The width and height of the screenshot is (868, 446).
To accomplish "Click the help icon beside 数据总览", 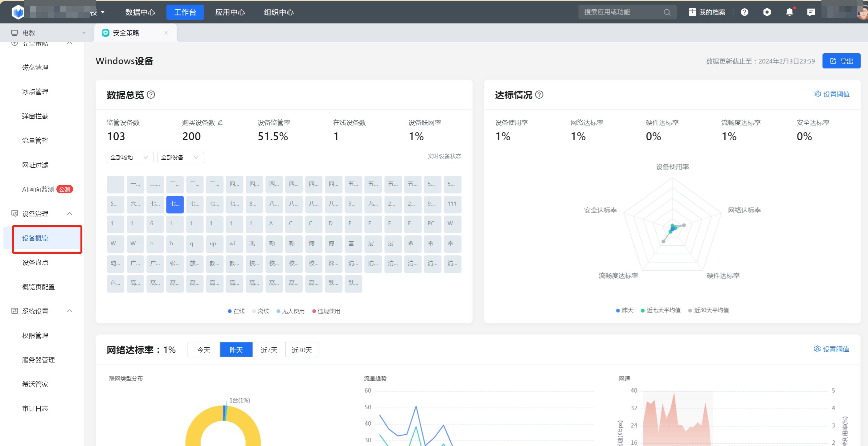I will 151,95.
